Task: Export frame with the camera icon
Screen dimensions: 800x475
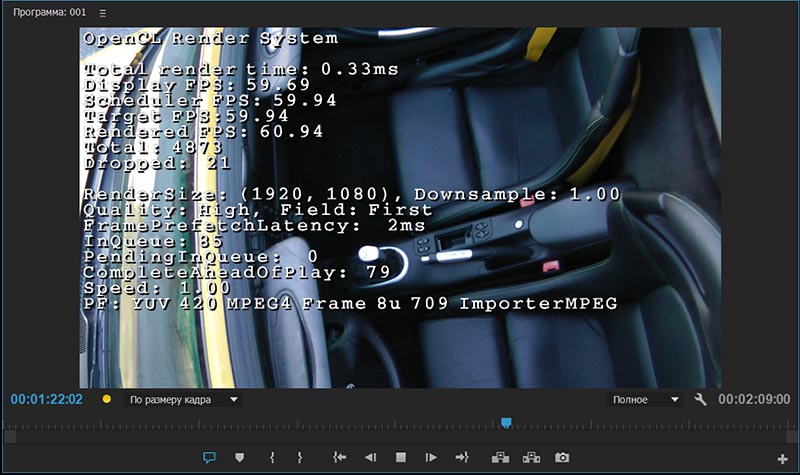Action: 562,458
